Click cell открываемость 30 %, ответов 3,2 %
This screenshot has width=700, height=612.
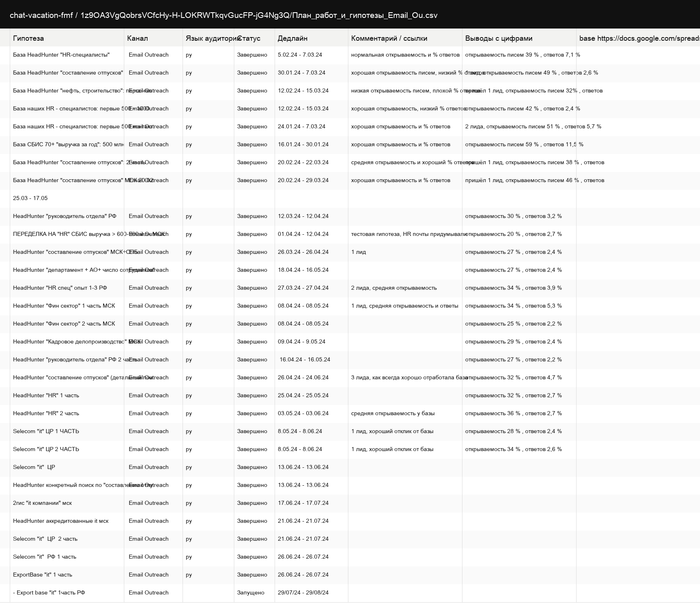tap(513, 216)
